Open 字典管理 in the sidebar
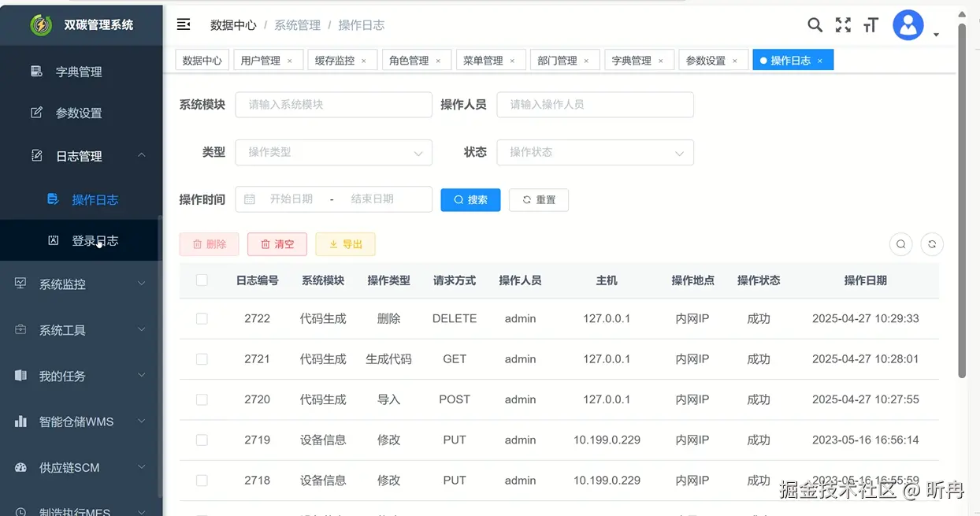The height and width of the screenshot is (516, 980). 79,71
